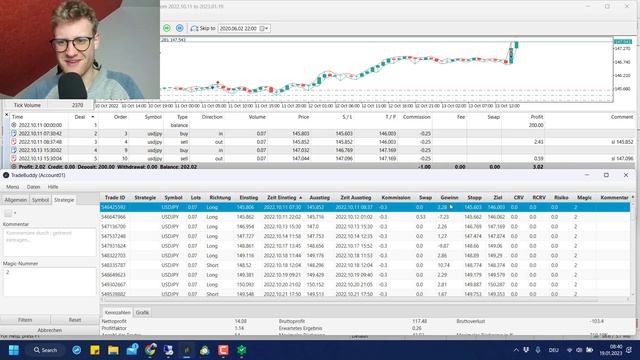
Task: Close the deals history panel with the X
Action: click(6, 115)
